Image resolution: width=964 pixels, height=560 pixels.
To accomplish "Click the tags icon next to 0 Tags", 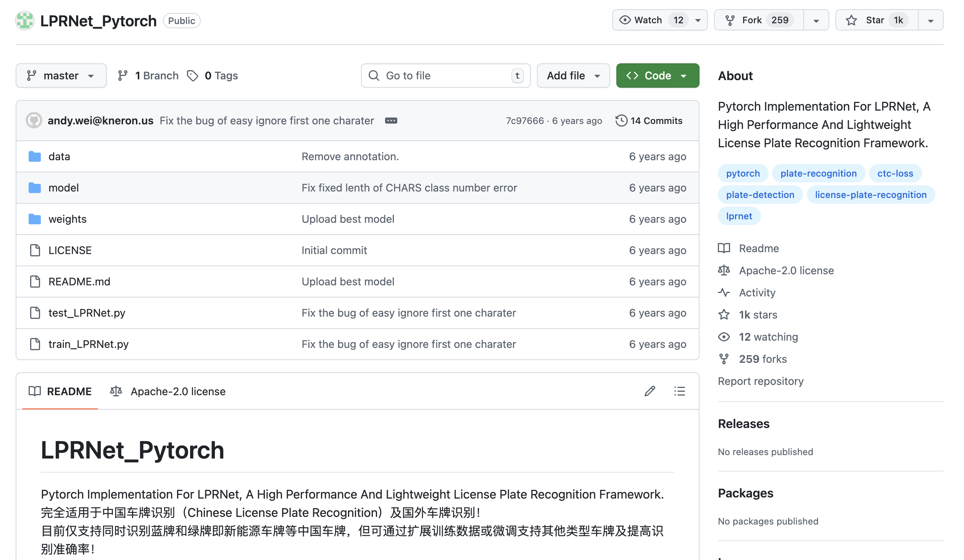I will coord(192,76).
